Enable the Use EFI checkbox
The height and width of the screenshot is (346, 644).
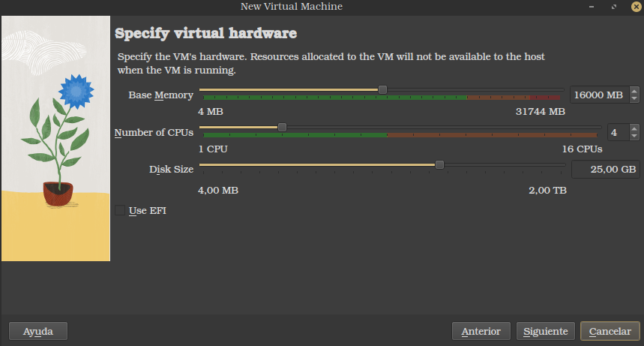tap(121, 211)
